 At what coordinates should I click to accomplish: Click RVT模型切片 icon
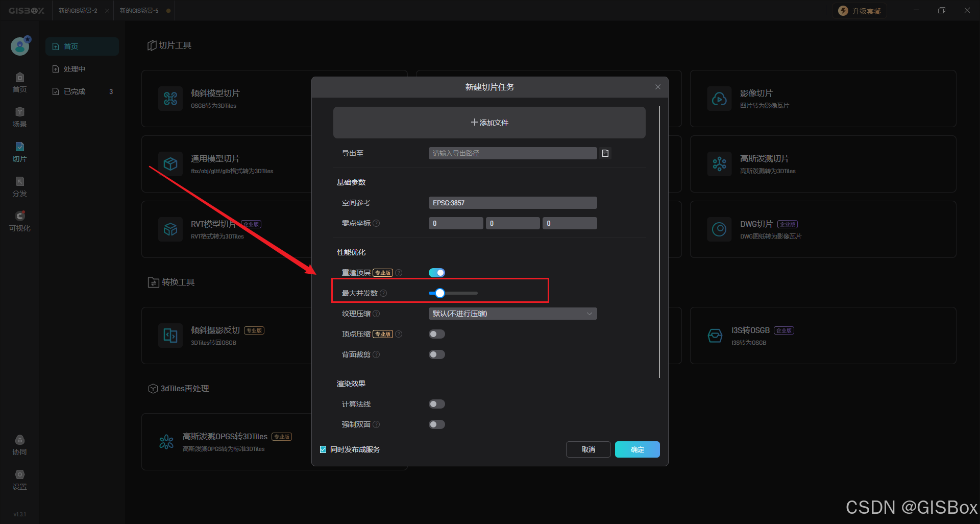170,229
